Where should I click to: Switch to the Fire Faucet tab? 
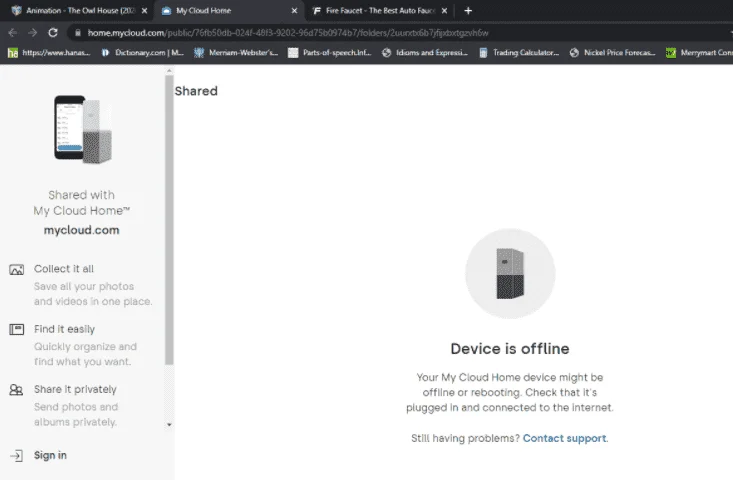[380, 10]
